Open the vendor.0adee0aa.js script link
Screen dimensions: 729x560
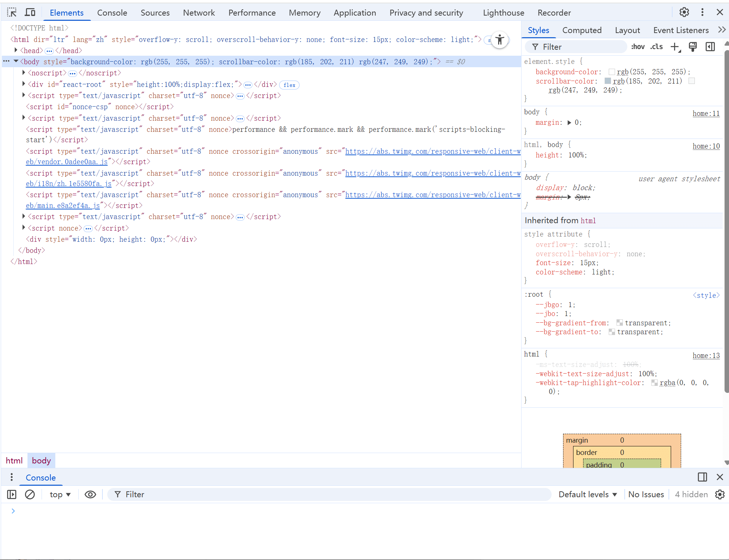point(67,162)
